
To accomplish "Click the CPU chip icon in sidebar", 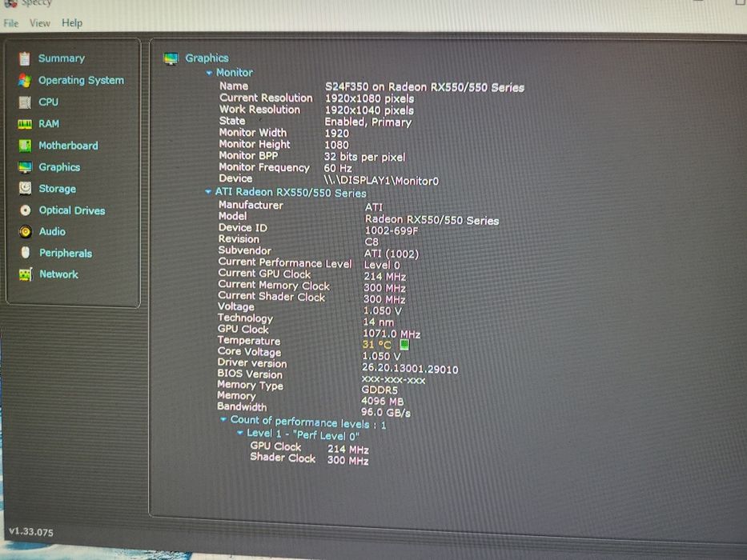I will point(25,102).
